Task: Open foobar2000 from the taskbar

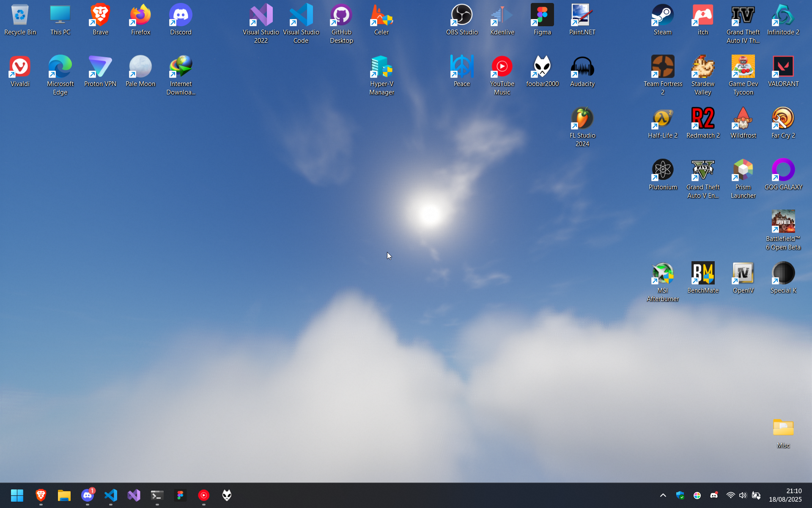Action: 227,495
